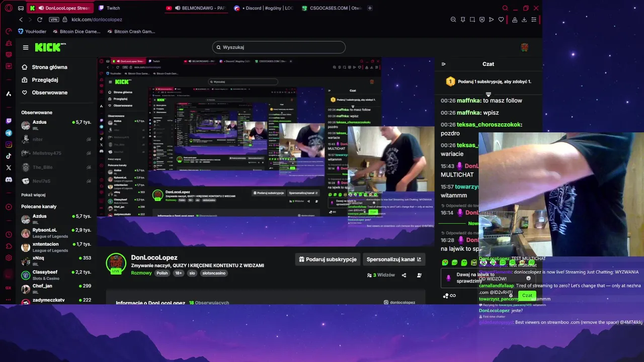The height and width of the screenshot is (362, 644).
Task: Open the Opera menu logo
Action: click(x=9, y=8)
